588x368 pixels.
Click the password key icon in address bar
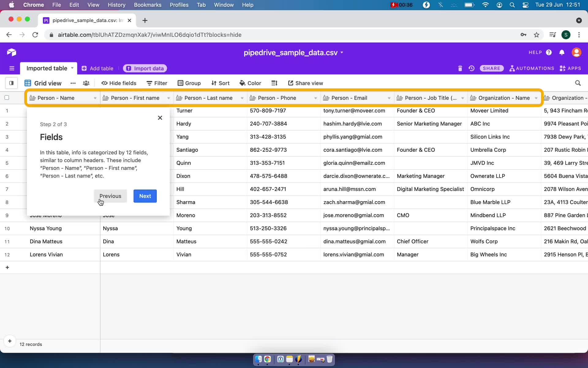(523, 35)
